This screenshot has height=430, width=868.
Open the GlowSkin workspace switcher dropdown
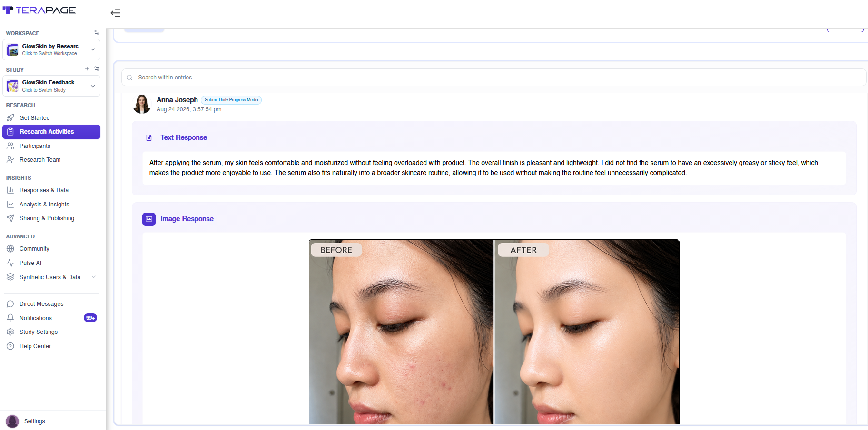pos(51,49)
